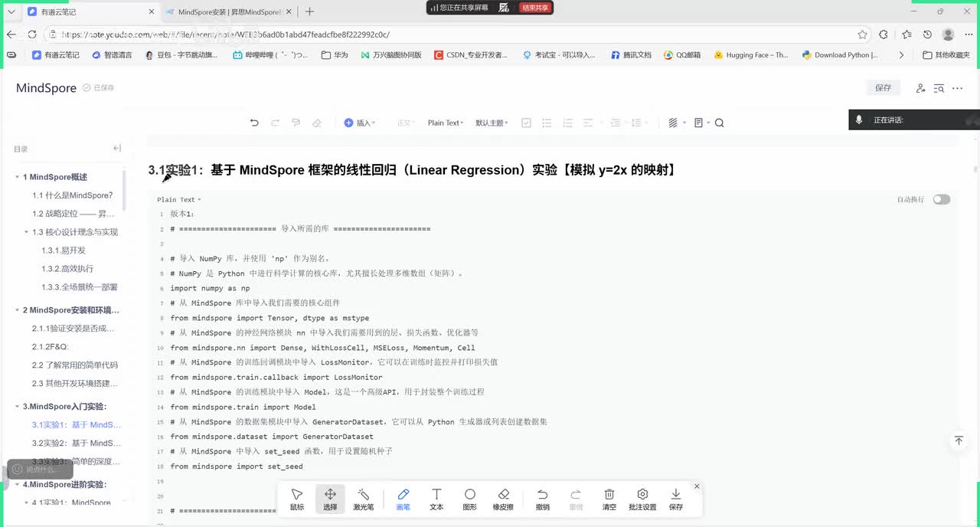Open the 默认主题 theme dropdown
The height and width of the screenshot is (527, 980).
click(492, 123)
